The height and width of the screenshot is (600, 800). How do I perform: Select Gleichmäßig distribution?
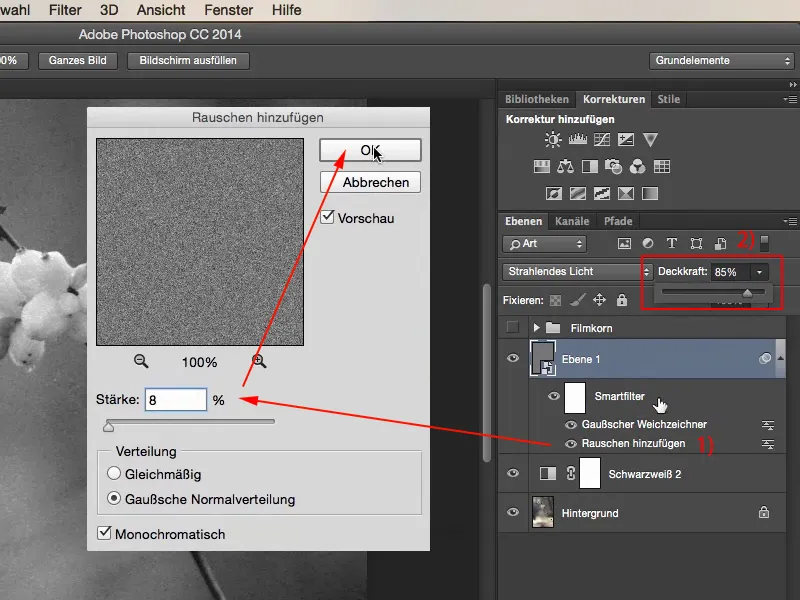(114, 473)
